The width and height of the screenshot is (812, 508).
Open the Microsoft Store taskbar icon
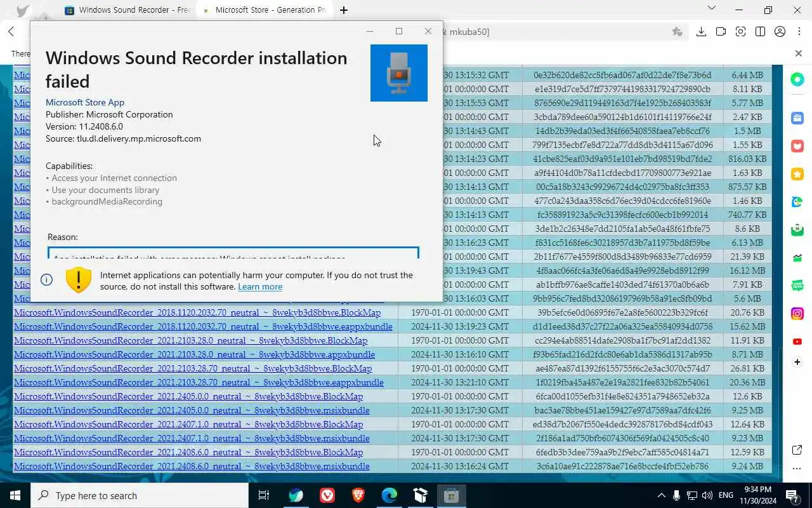click(x=451, y=495)
